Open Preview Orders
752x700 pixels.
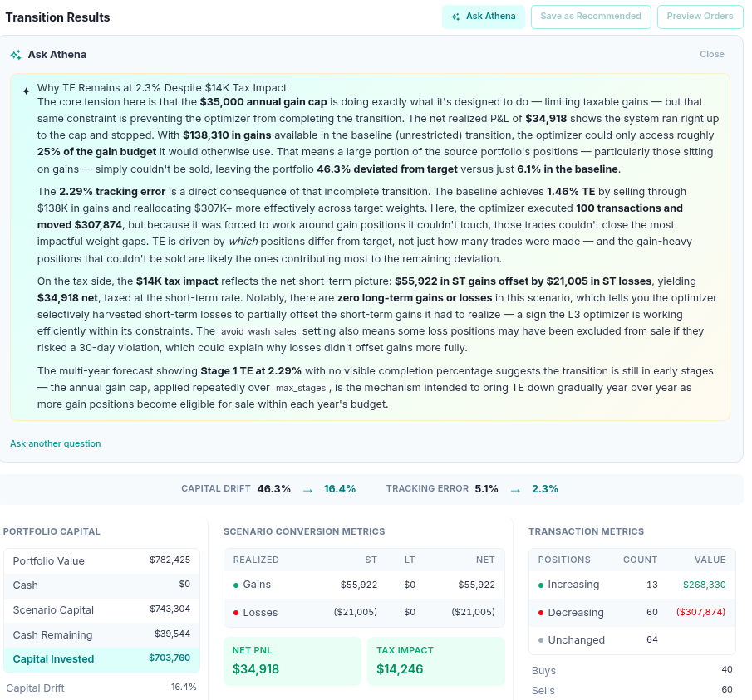click(699, 17)
